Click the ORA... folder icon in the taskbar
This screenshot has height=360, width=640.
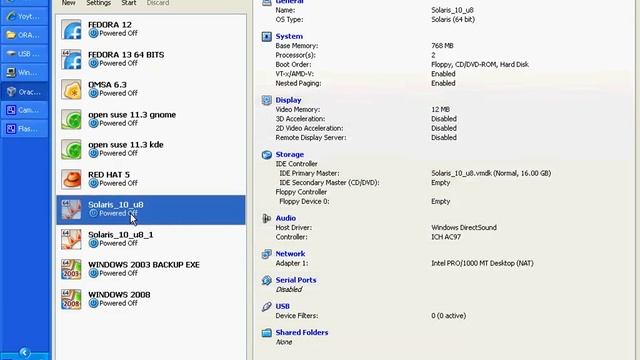click(11, 35)
